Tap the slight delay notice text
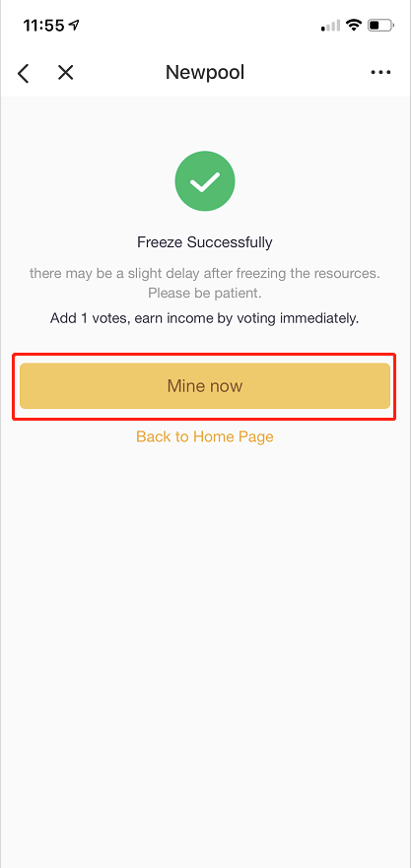Screen dimensions: 411x868 [205, 273]
